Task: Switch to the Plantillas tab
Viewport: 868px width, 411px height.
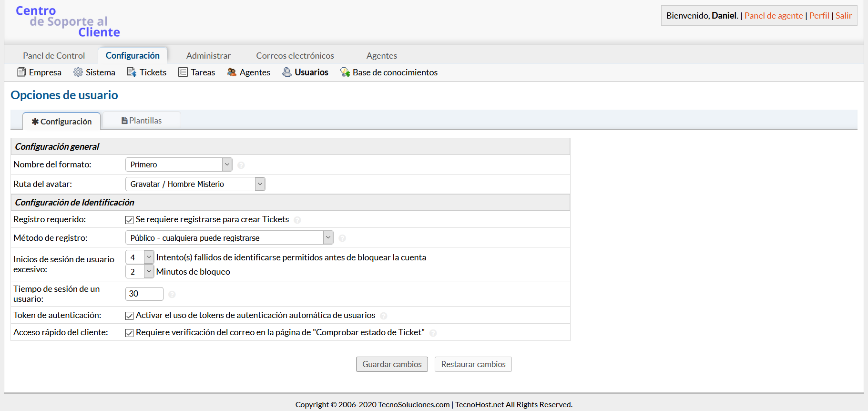Action: [142, 121]
